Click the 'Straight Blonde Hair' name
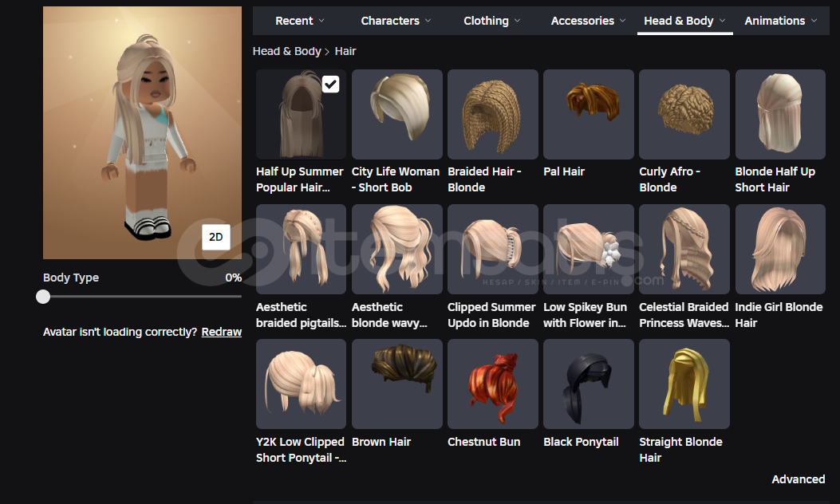Screen dimensions: 840x504 click(x=681, y=450)
